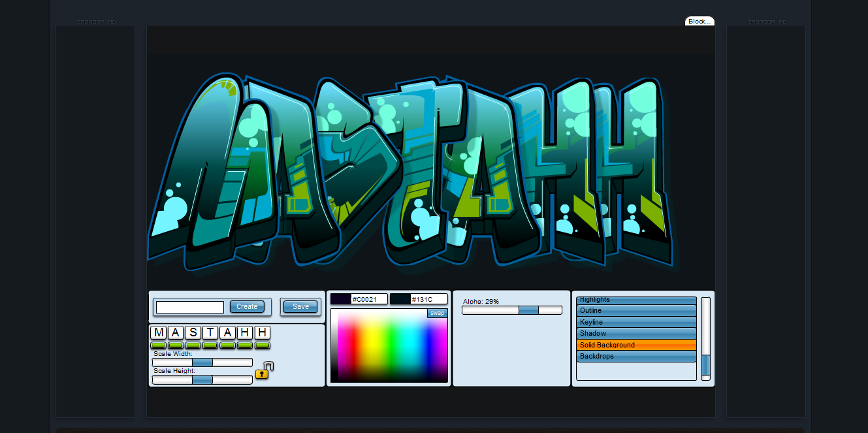Select Shadow in the layer list
The width and height of the screenshot is (868, 433).
637,334
